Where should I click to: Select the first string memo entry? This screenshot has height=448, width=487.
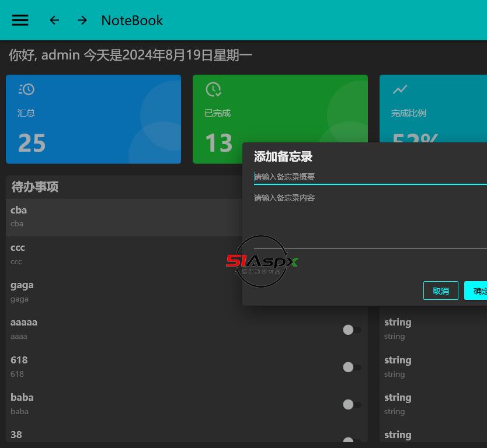(432, 329)
